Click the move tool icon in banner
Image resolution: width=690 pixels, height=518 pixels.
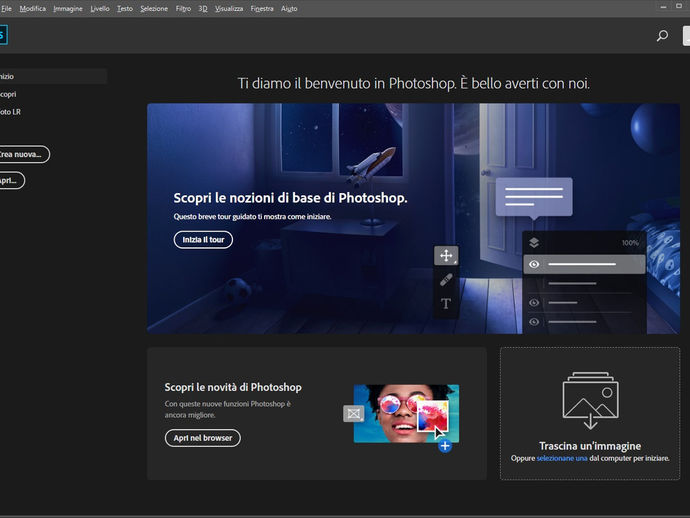(446, 256)
